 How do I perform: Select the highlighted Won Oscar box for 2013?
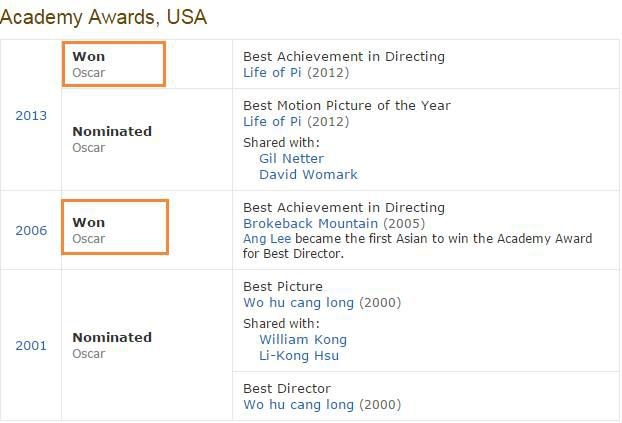coord(114,64)
